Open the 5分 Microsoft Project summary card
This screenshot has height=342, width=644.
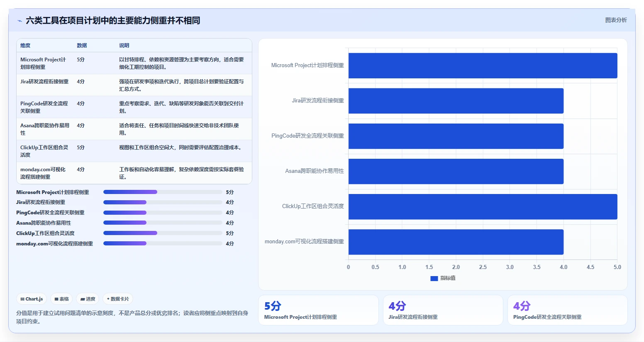tap(318, 310)
